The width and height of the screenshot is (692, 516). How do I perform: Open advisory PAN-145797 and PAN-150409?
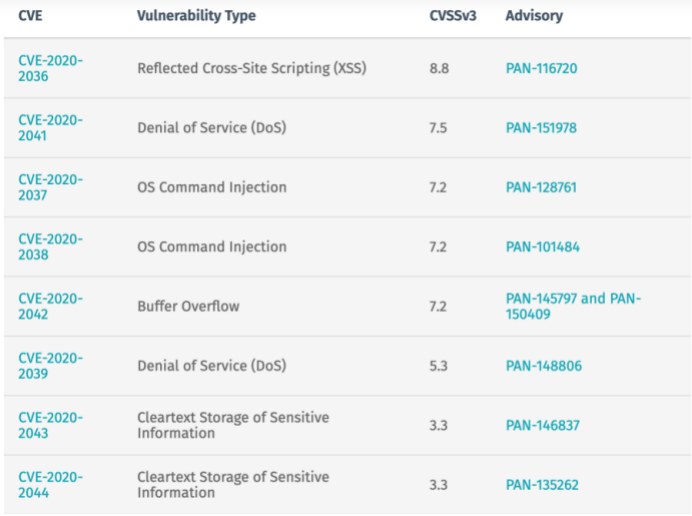coord(573,306)
